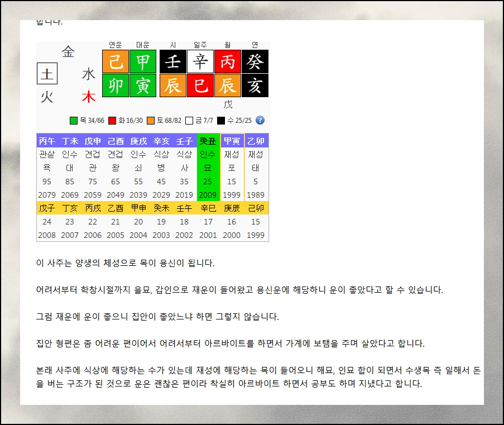Select the 丙午 daeun column header
This screenshot has height=425, width=504.
[x=47, y=141]
